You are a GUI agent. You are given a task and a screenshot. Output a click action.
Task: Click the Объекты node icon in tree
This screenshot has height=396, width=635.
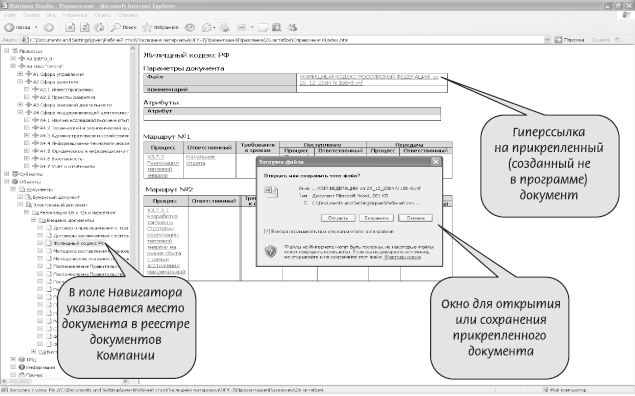tap(15, 181)
